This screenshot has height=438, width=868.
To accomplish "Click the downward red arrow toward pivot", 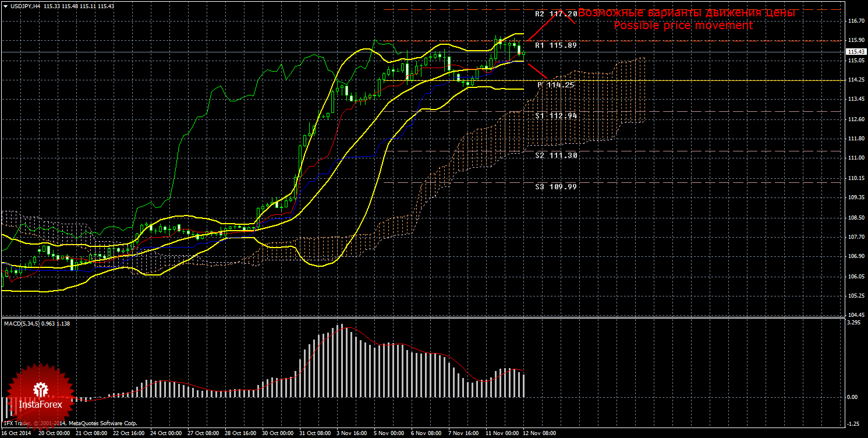I will [x=537, y=70].
